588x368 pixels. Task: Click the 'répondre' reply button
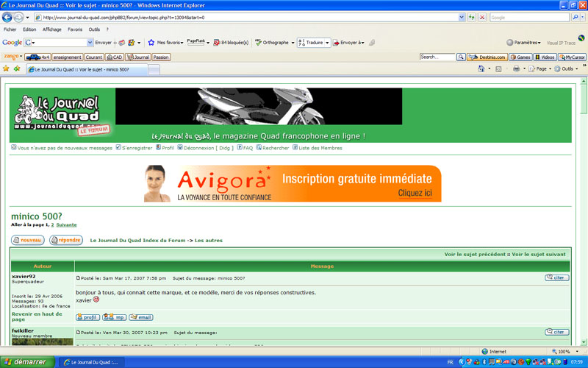coord(65,240)
